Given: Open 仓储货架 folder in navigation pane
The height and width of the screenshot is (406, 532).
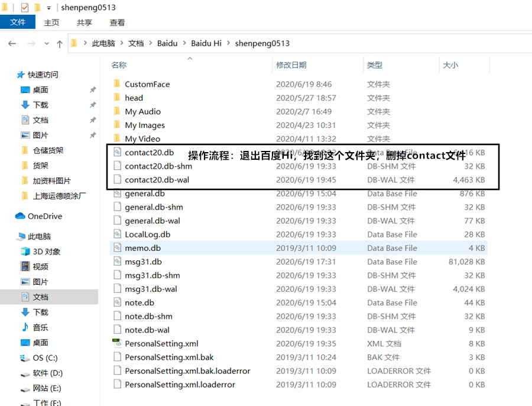Looking at the screenshot, I should 48,150.
